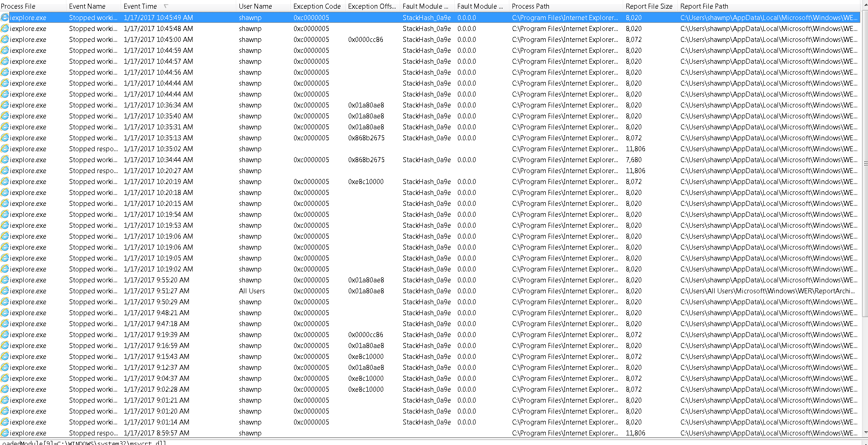Click the IE icon in the 10:35:02 AM row
Viewport: 868px width, 445px height.
click(5, 149)
